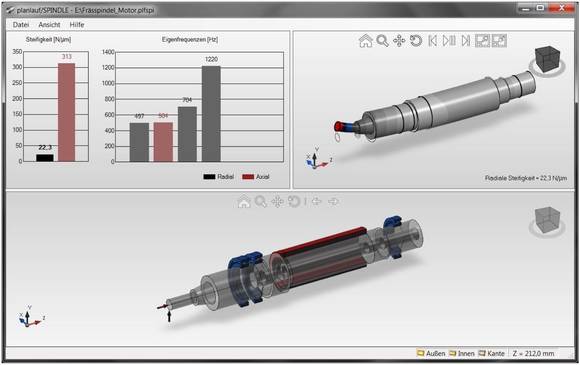Click the dark view cube in upper 3D panel

coord(547,60)
